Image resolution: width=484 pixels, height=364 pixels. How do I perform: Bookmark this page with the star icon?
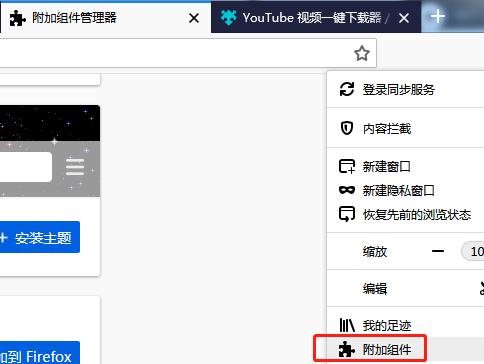pyautogui.click(x=362, y=53)
